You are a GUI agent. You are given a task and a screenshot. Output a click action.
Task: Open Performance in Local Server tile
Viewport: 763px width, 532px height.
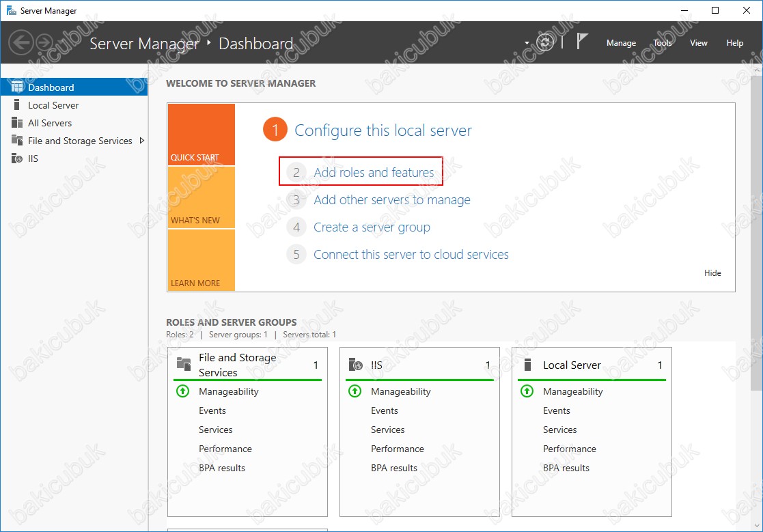(570, 449)
